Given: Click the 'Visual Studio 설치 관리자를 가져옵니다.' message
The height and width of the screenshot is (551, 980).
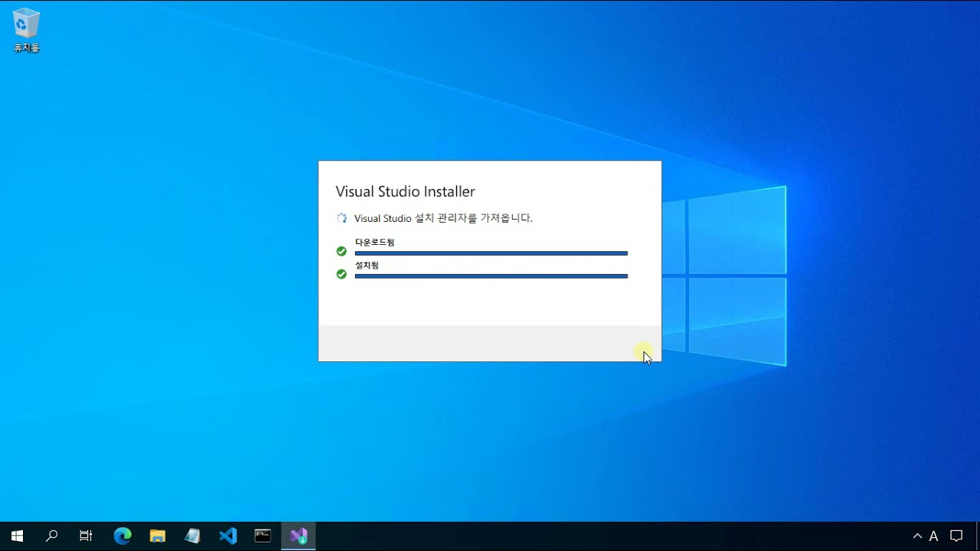Looking at the screenshot, I should (x=443, y=218).
